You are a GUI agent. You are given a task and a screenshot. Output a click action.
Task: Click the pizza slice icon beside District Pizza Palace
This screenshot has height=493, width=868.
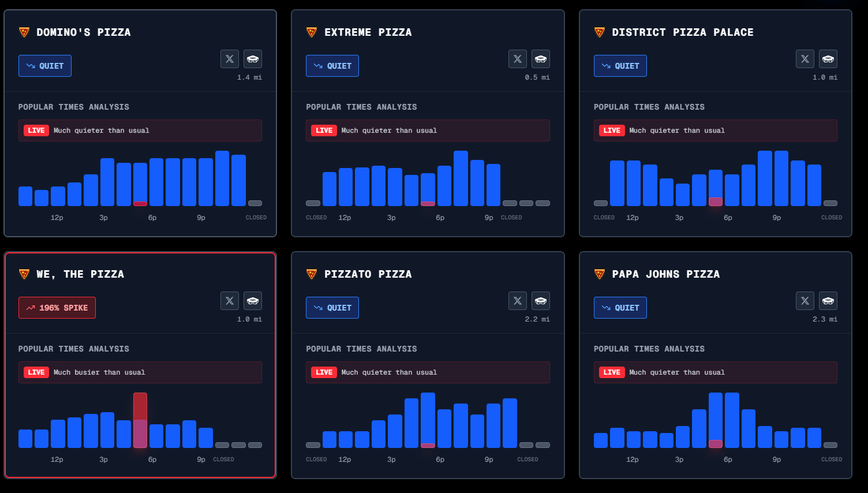click(600, 32)
